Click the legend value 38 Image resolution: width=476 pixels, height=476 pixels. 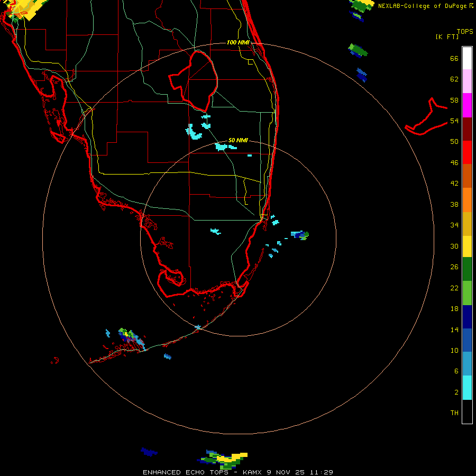point(454,204)
